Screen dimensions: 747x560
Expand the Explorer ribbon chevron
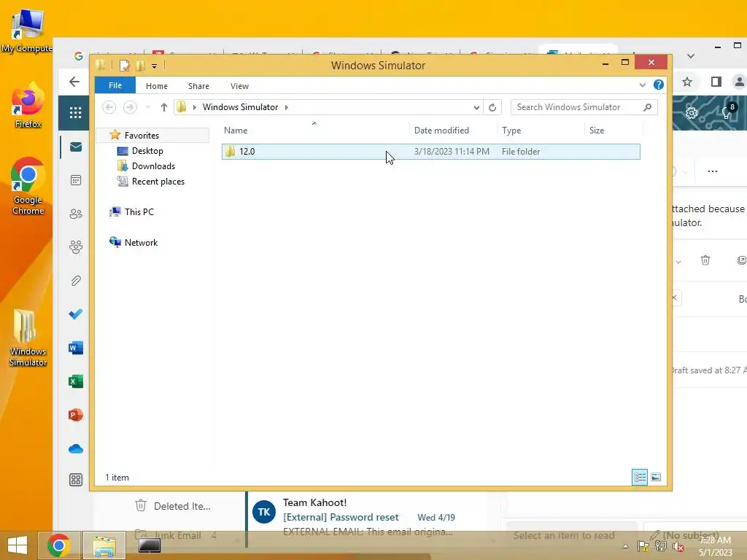click(642, 85)
